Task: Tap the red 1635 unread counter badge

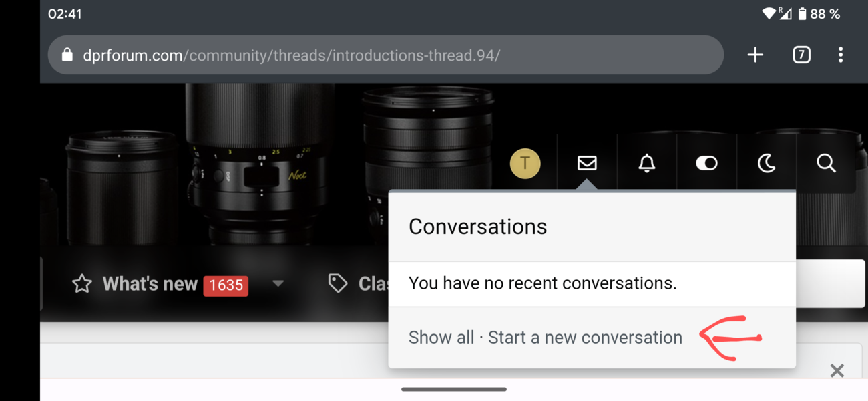Action: pos(226,285)
